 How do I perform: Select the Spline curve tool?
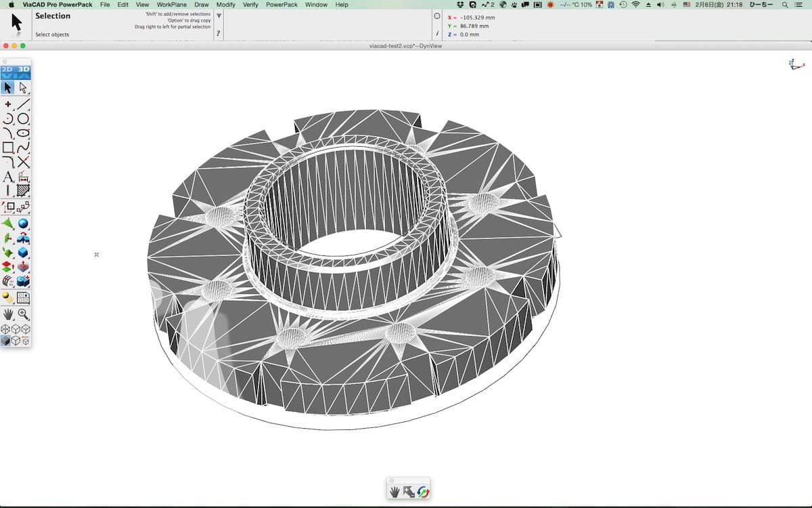pos(24,147)
